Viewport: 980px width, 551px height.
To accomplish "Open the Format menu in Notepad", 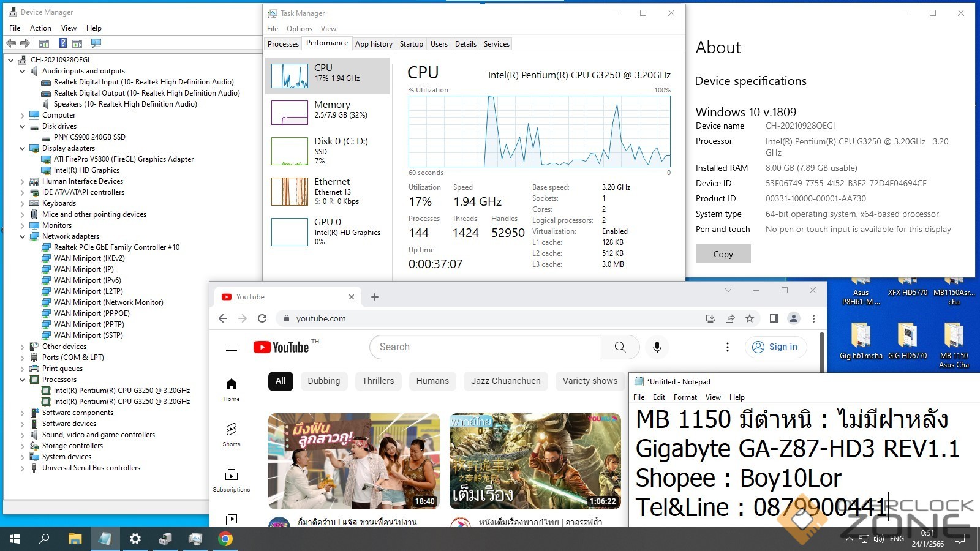I will click(685, 397).
